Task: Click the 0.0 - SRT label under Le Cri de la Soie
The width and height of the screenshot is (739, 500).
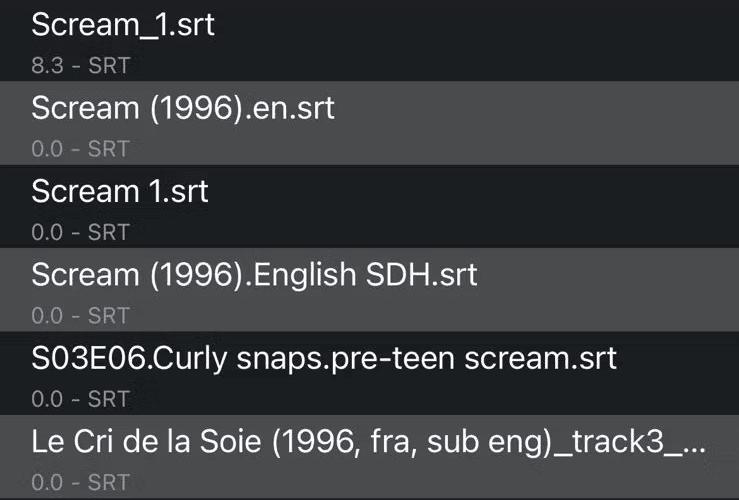Action: (81, 483)
